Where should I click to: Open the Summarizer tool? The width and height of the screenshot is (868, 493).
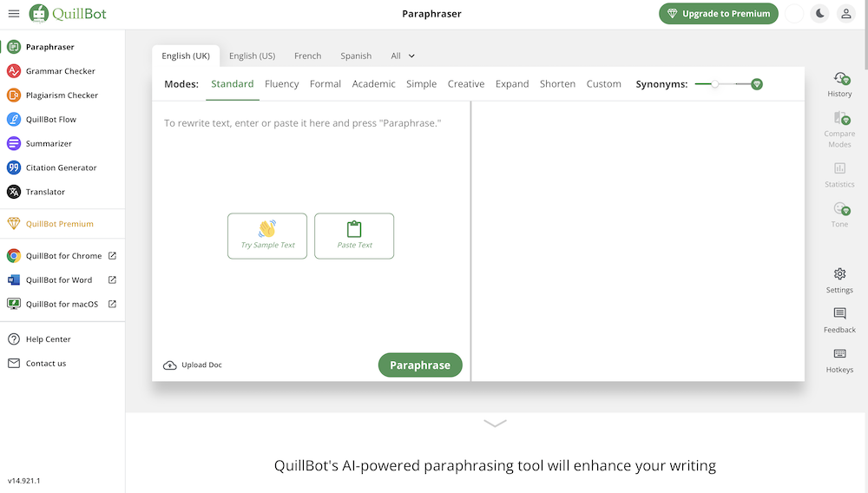click(x=49, y=144)
